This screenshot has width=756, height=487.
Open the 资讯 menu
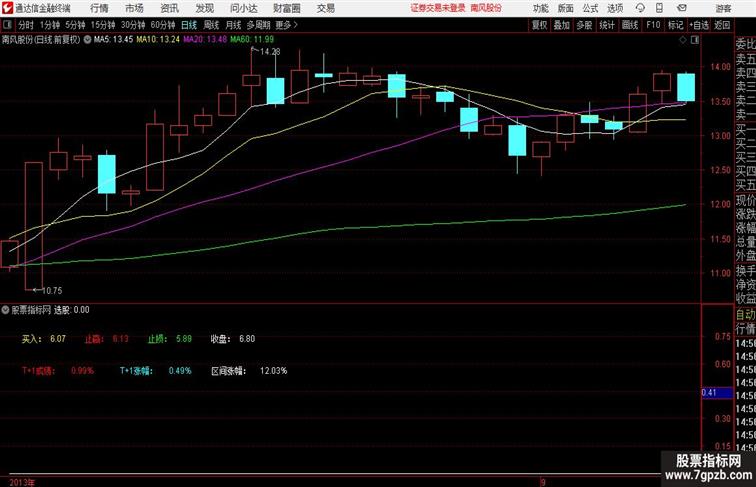click(x=169, y=8)
